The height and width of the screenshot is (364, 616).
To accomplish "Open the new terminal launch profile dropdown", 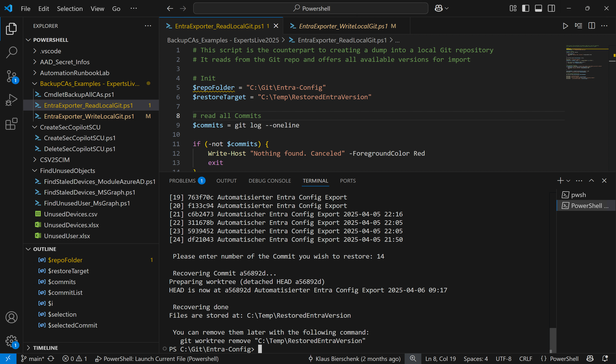I will coord(568,181).
